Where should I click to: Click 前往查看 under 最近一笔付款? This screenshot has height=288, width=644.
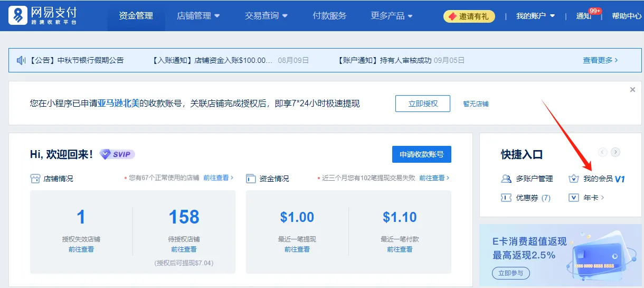(400, 249)
